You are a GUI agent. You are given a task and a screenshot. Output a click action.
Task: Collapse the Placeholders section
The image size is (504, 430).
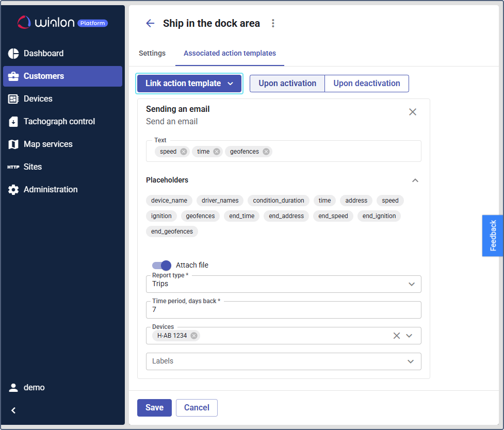pyautogui.click(x=415, y=180)
